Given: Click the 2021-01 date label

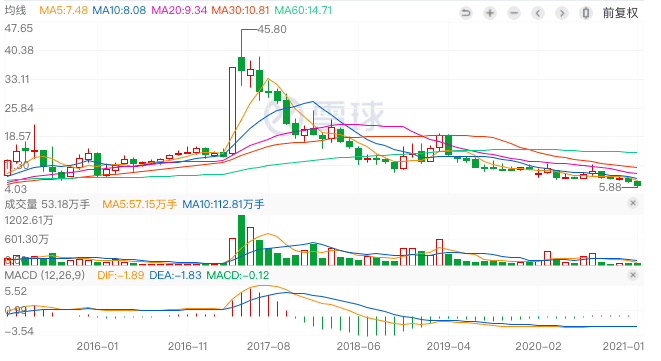Looking at the screenshot, I should [x=623, y=347].
